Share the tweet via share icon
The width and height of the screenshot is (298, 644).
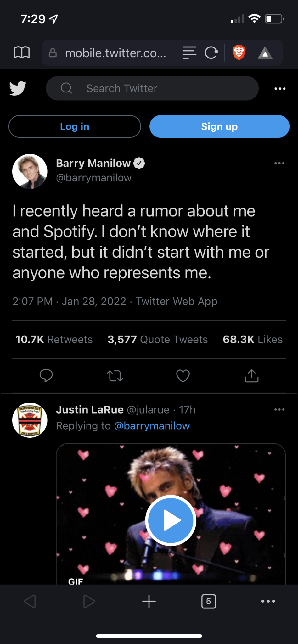[x=251, y=376]
